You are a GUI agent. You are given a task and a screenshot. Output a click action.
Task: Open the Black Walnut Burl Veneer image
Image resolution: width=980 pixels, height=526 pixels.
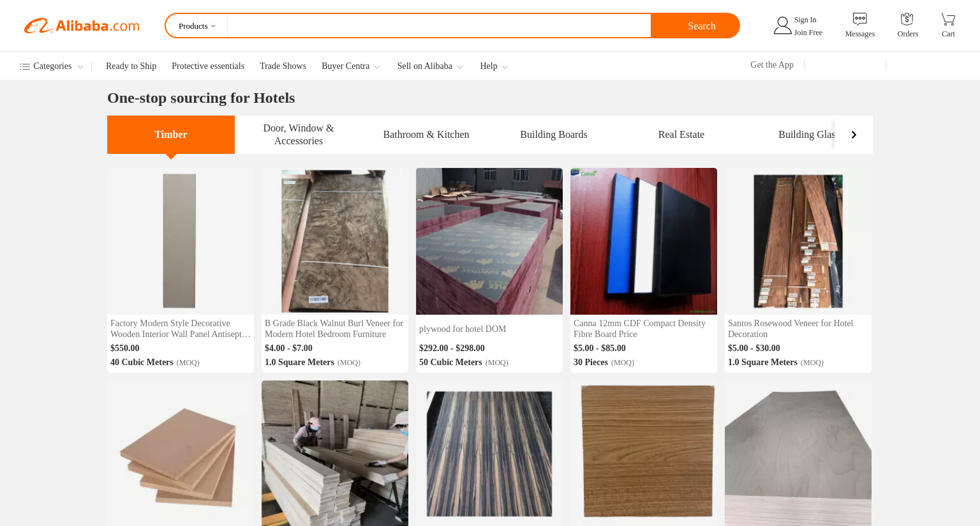click(x=335, y=241)
